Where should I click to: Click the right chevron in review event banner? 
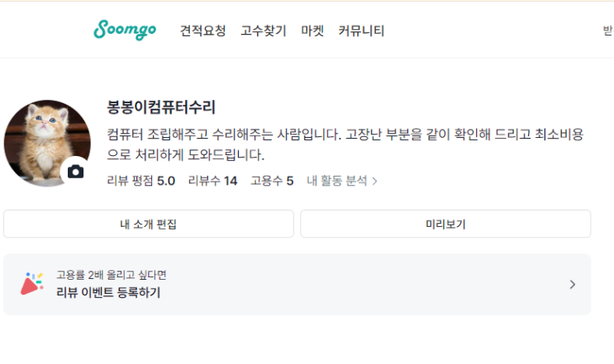[x=573, y=285]
